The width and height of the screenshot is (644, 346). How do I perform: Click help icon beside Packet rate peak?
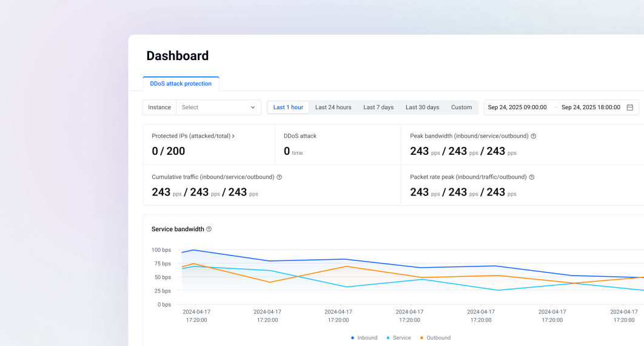pos(532,177)
